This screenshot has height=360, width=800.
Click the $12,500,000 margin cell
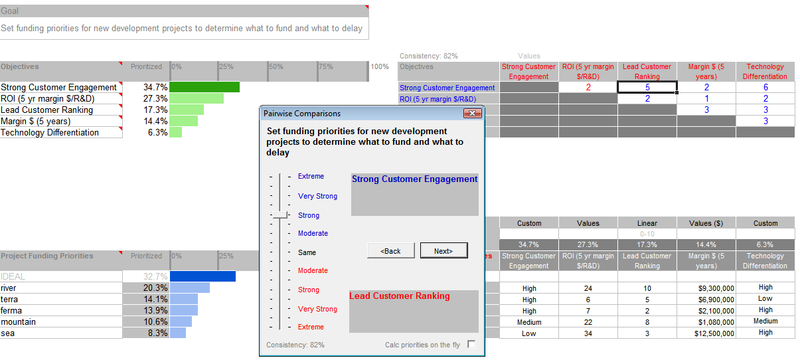pos(706,333)
